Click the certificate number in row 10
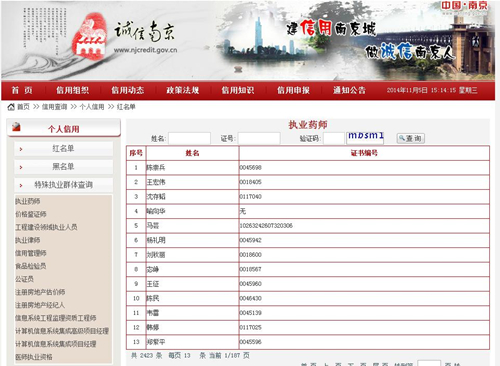Screen dimensions: 500x366 coord(250,298)
